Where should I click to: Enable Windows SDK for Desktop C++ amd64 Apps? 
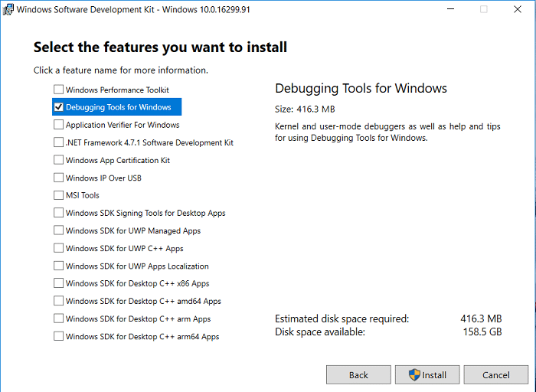59,301
